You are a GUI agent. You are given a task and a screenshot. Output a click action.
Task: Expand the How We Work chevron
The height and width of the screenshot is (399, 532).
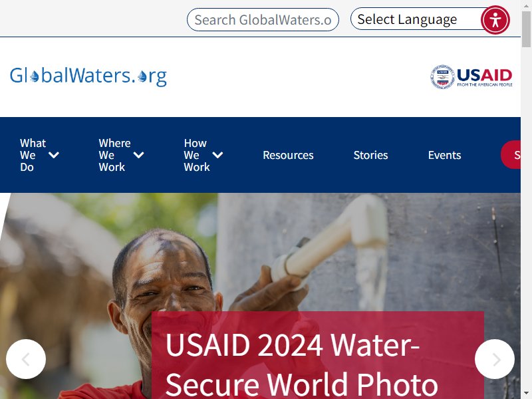[217, 155]
